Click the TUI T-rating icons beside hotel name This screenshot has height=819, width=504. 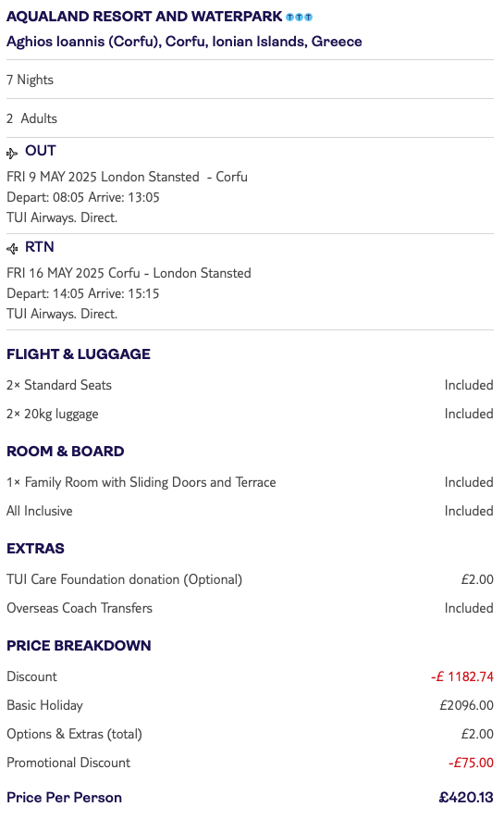click(x=299, y=18)
